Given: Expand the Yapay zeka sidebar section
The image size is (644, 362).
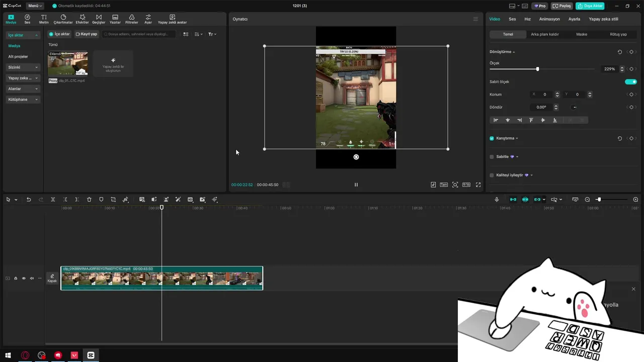Looking at the screenshot, I should tap(23, 78).
